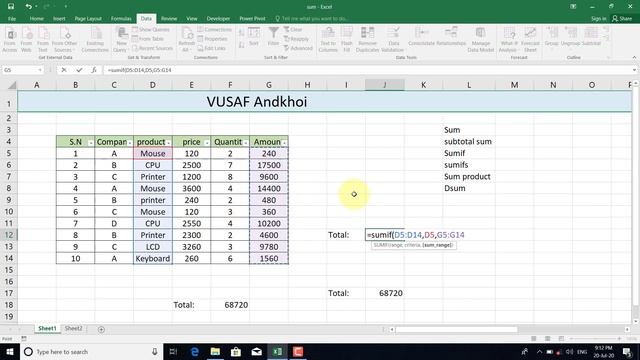Open File Explorer in taskbar
Viewport: 640px width, 360px height.
[215, 351]
